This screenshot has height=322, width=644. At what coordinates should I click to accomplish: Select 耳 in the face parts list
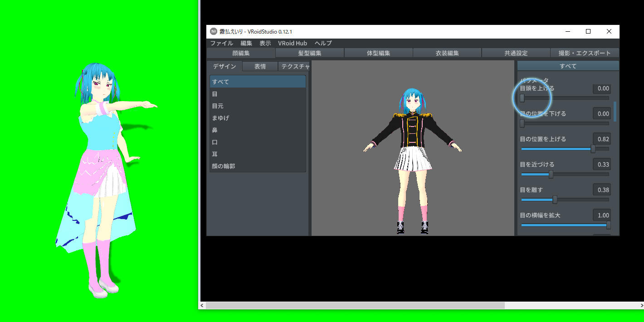(x=258, y=154)
